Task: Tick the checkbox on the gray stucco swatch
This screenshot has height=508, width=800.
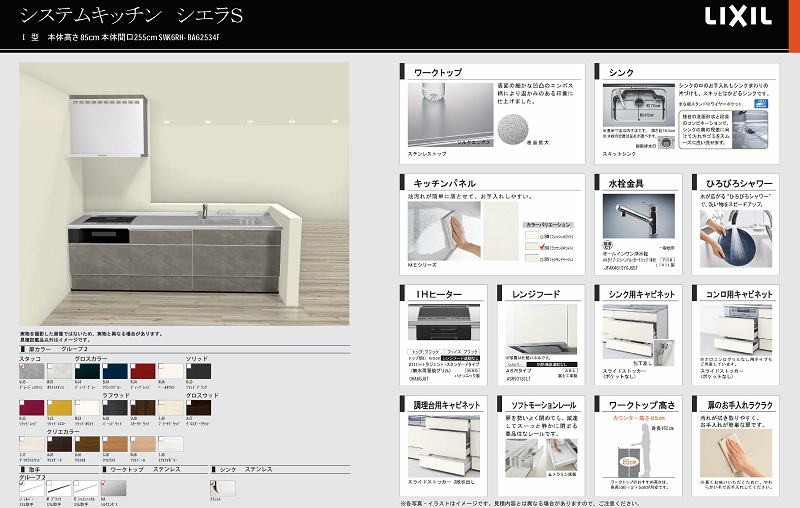Action: [22, 366]
